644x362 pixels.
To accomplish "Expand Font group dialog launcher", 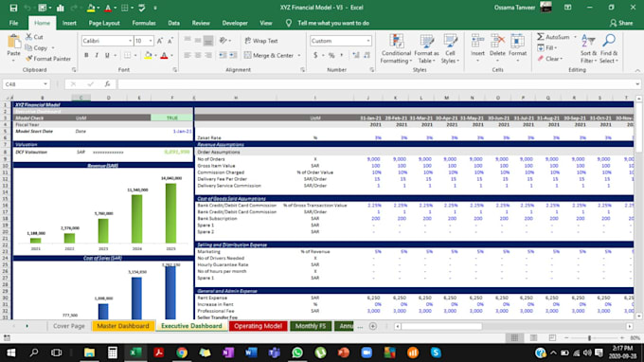I will pos(174,70).
